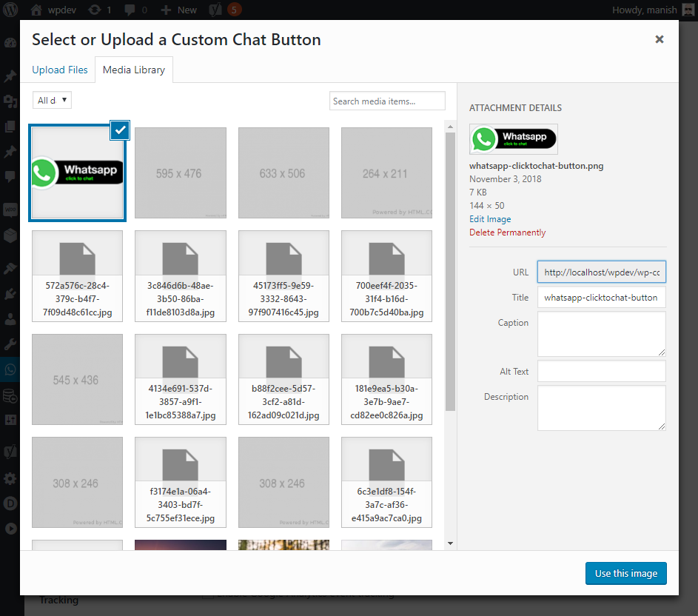Switch to the Media Library tab

[134, 70]
